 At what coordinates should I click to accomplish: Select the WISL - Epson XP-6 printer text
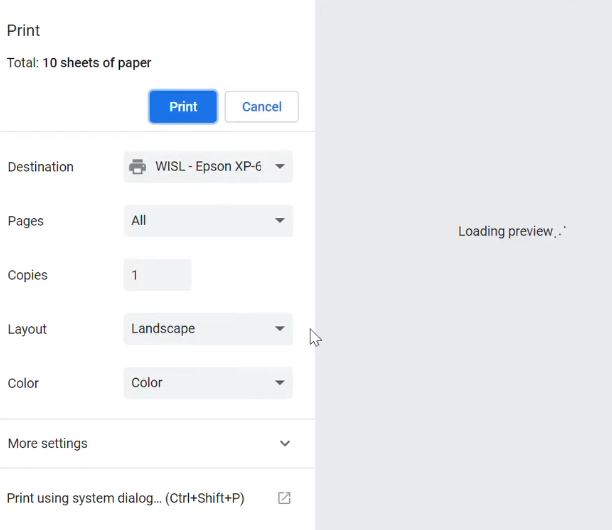(x=208, y=166)
